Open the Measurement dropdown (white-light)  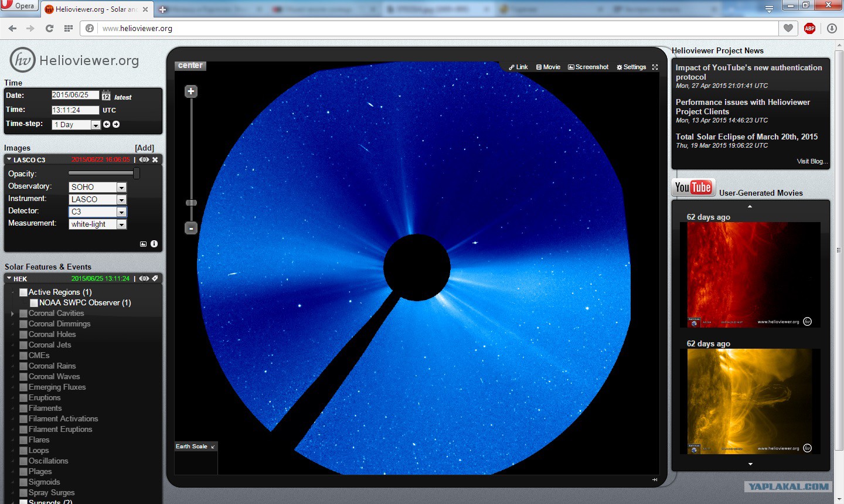[98, 224]
